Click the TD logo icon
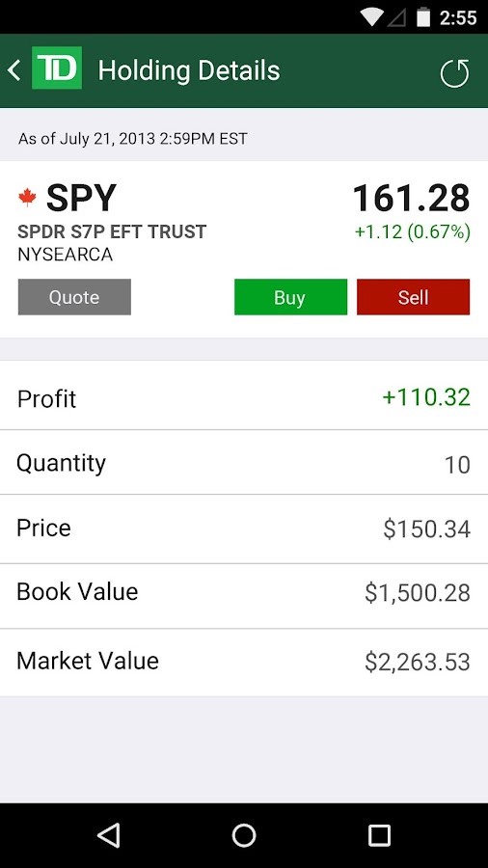Viewport: 488px width, 868px height. (x=57, y=68)
